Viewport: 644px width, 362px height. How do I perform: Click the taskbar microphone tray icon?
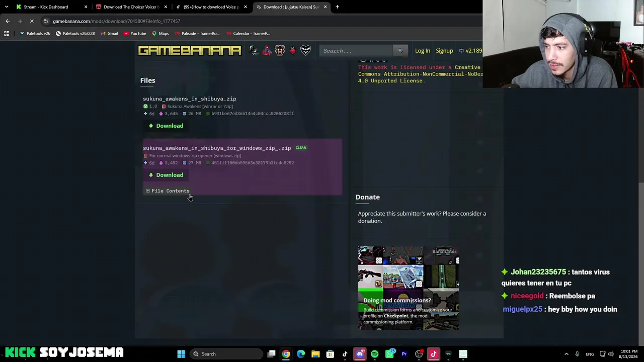tap(577, 354)
